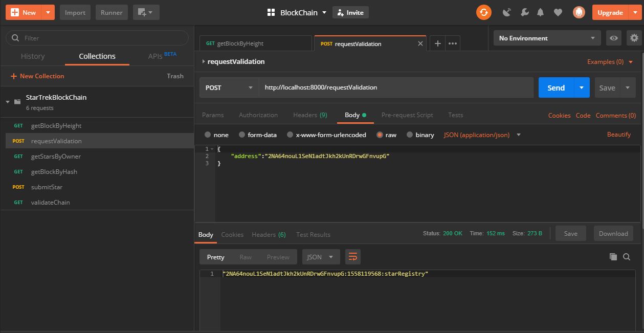
Task: Open the wrench settings icon
Action: (524, 12)
